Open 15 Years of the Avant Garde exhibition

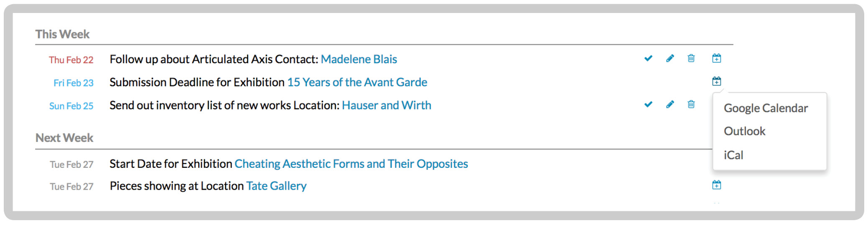(357, 82)
